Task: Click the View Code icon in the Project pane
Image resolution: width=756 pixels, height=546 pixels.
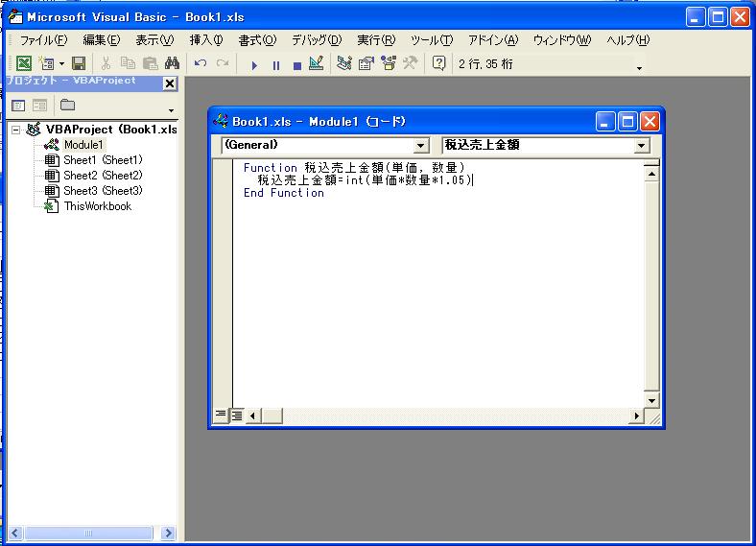Action: point(18,106)
